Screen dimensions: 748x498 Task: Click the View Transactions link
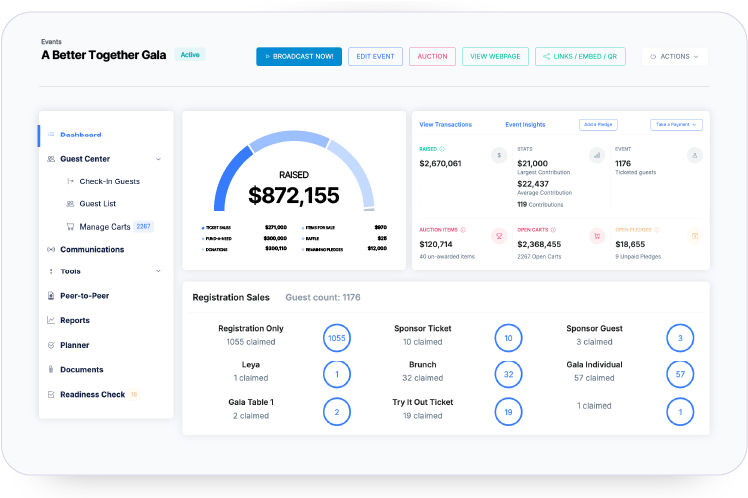(445, 125)
